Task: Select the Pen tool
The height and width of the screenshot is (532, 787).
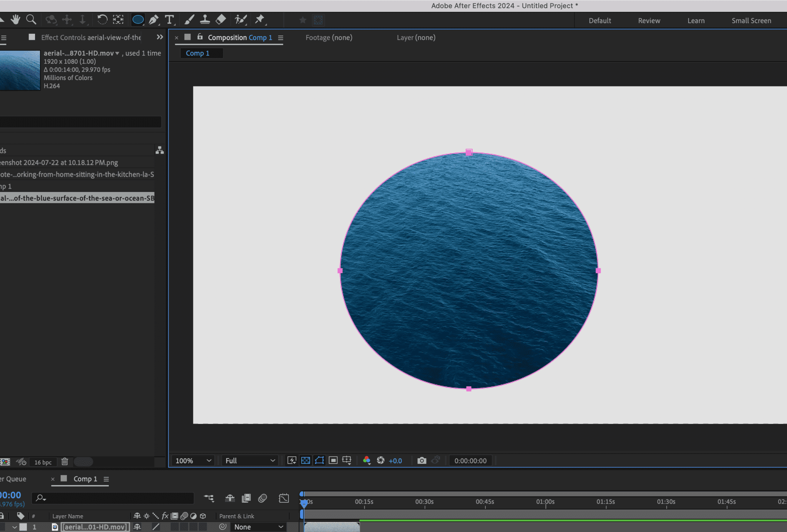Action: point(153,20)
